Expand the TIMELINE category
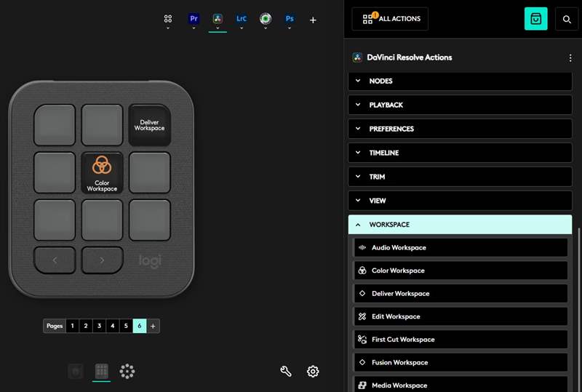 click(x=460, y=153)
